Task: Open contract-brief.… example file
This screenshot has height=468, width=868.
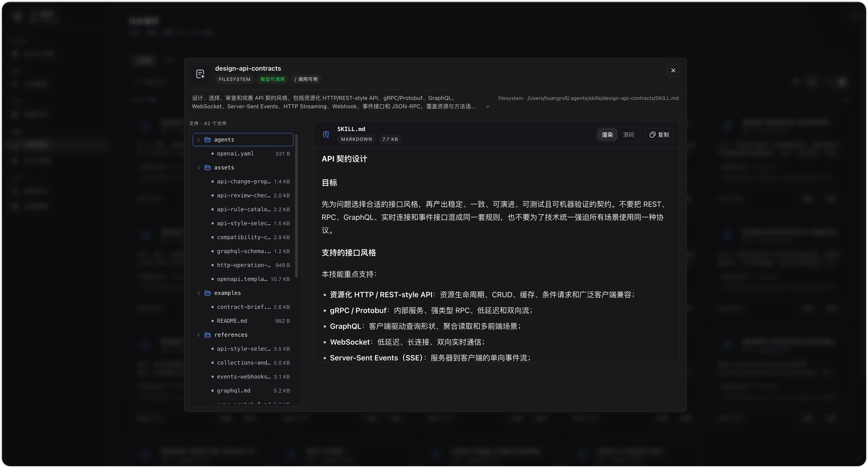Action: coord(243,307)
